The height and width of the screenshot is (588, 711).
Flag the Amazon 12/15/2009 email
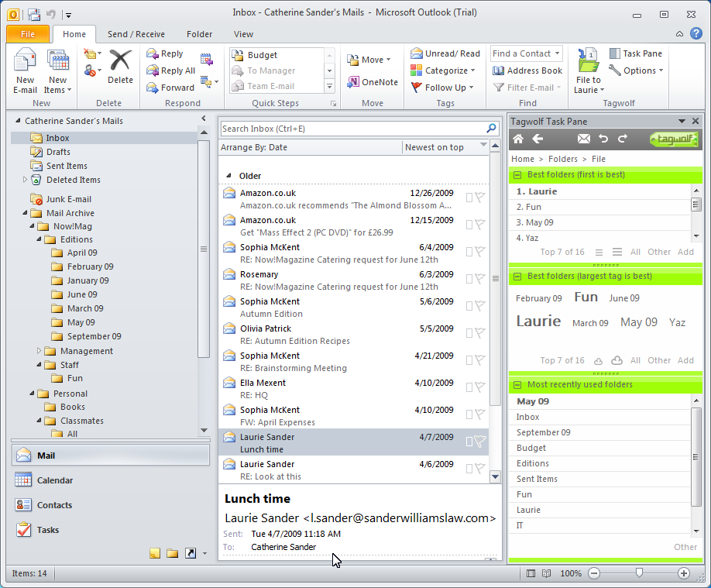click(x=480, y=224)
